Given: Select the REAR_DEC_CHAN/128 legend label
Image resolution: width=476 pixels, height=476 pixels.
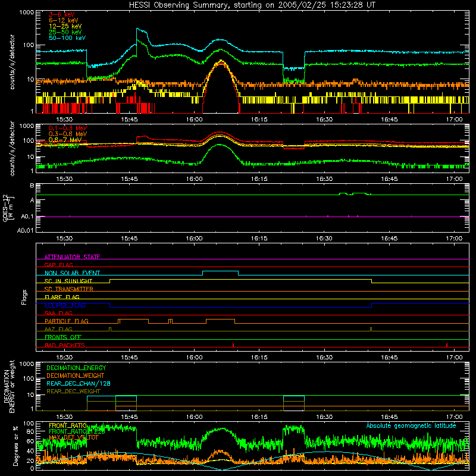Looking at the screenshot, I should pyautogui.click(x=79, y=383).
